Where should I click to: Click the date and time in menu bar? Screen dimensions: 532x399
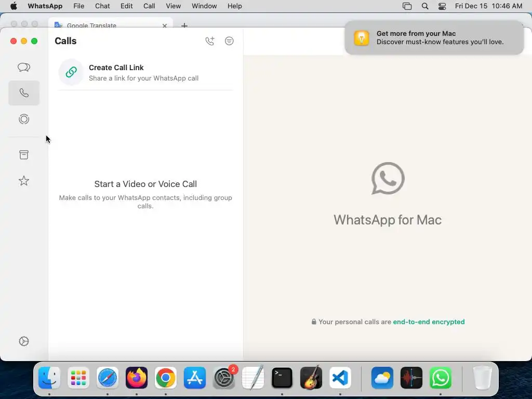click(488, 6)
